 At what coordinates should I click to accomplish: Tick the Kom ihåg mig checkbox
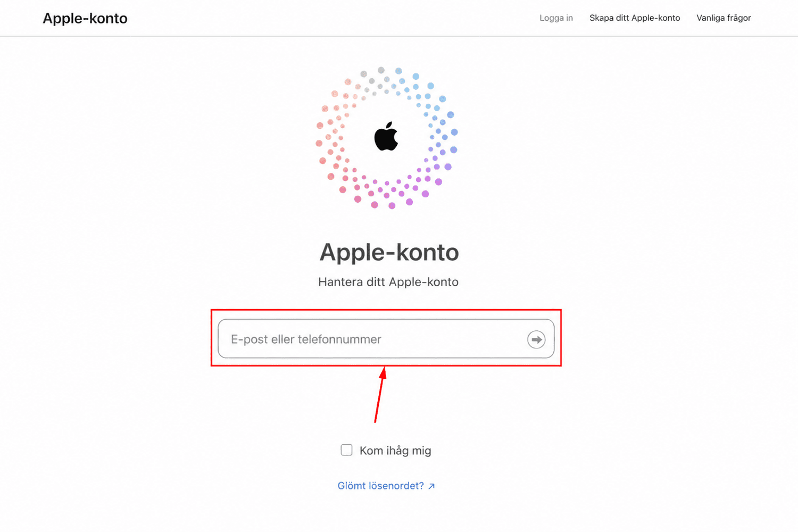coord(346,450)
